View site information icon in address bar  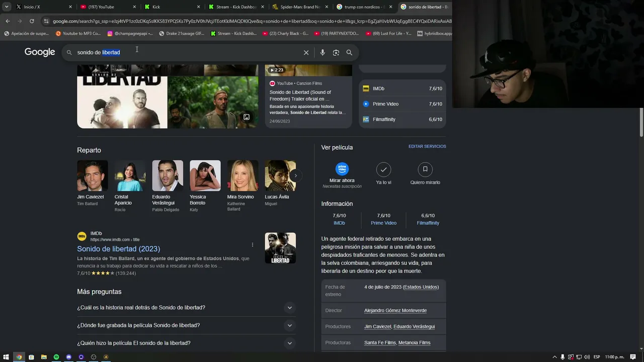46,21
